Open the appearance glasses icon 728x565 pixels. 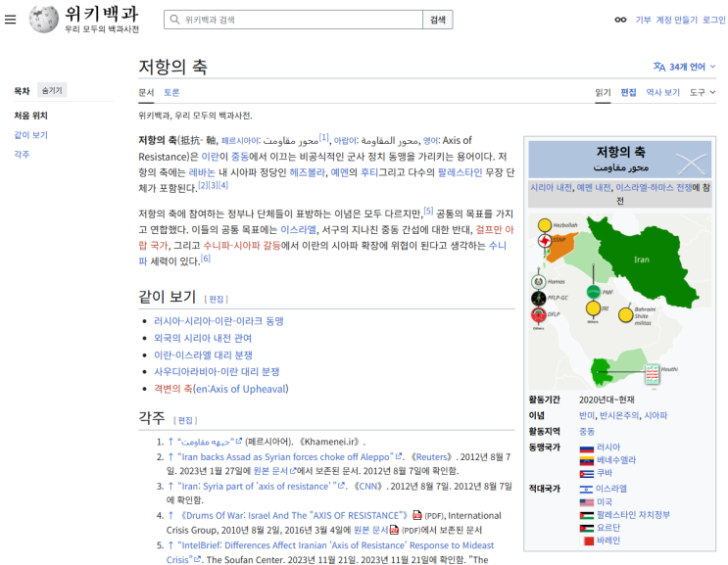coord(620,20)
